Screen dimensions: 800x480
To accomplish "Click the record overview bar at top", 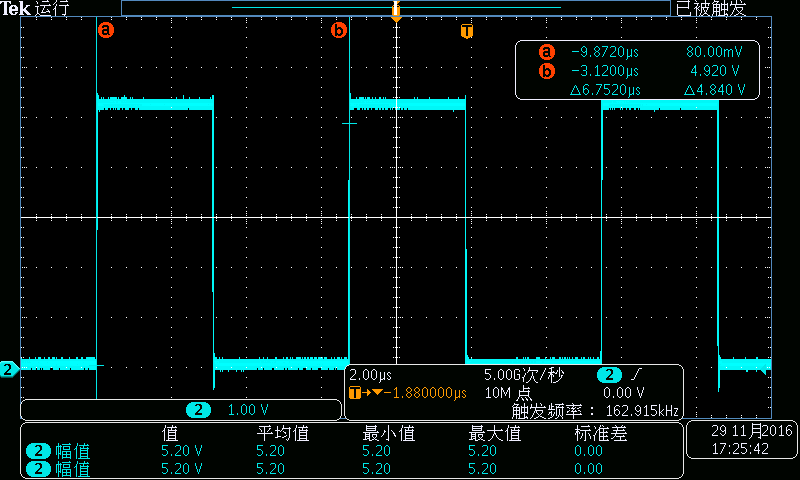I will coord(396,8).
